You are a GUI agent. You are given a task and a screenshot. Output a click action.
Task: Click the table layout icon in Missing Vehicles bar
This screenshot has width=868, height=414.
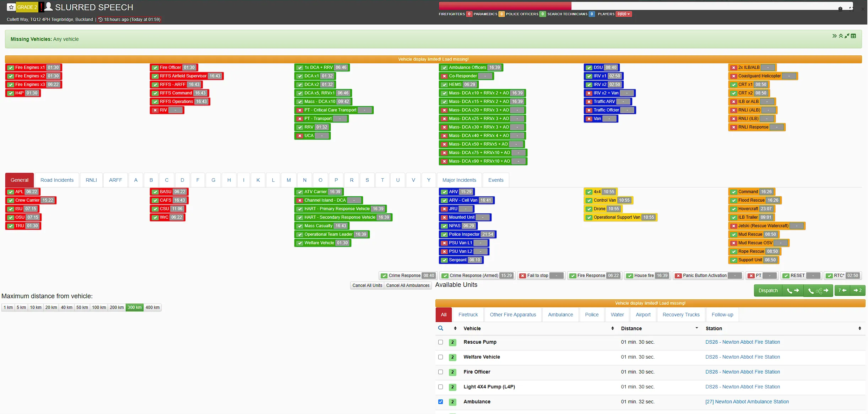[x=853, y=36]
